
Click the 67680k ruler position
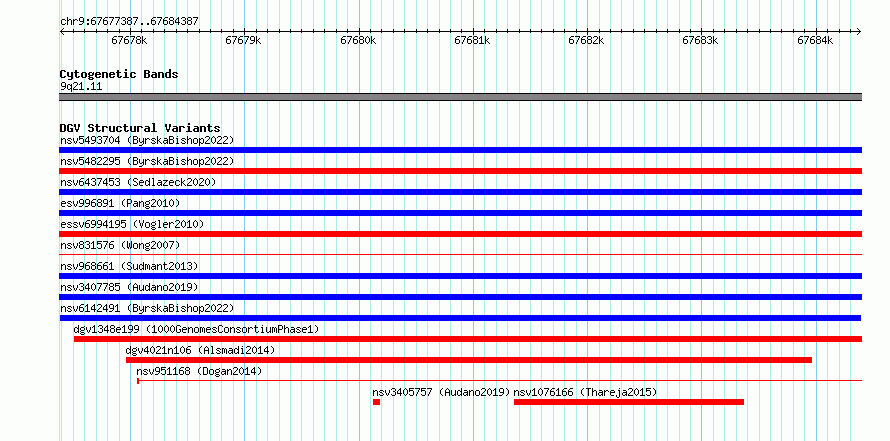point(358,40)
